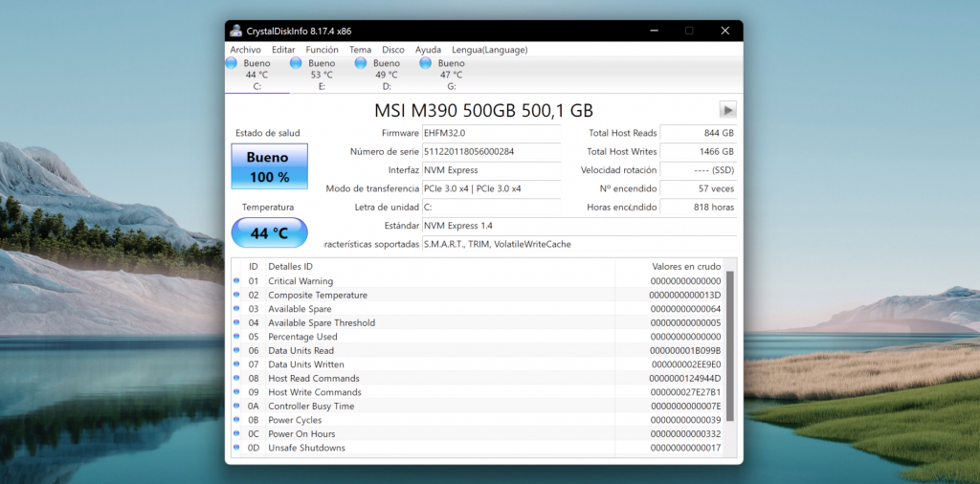
Task: Open the Lengua(Language) menu
Action: (489, 50)
